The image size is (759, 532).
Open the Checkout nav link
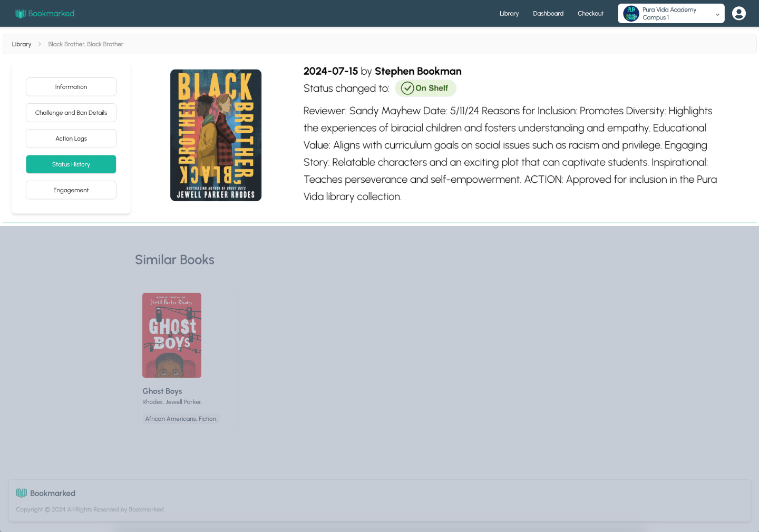(590, 14)
